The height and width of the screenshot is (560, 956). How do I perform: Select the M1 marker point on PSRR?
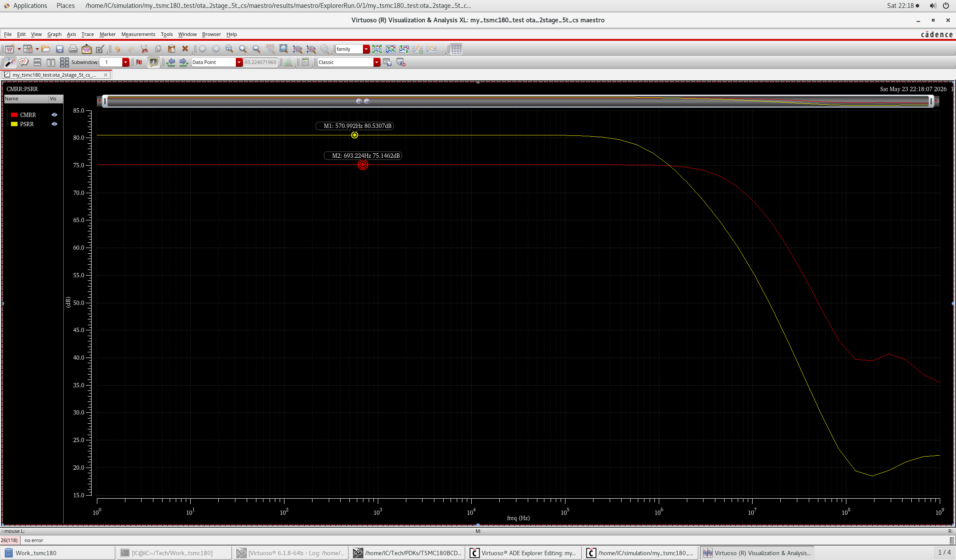coord(355,135)
